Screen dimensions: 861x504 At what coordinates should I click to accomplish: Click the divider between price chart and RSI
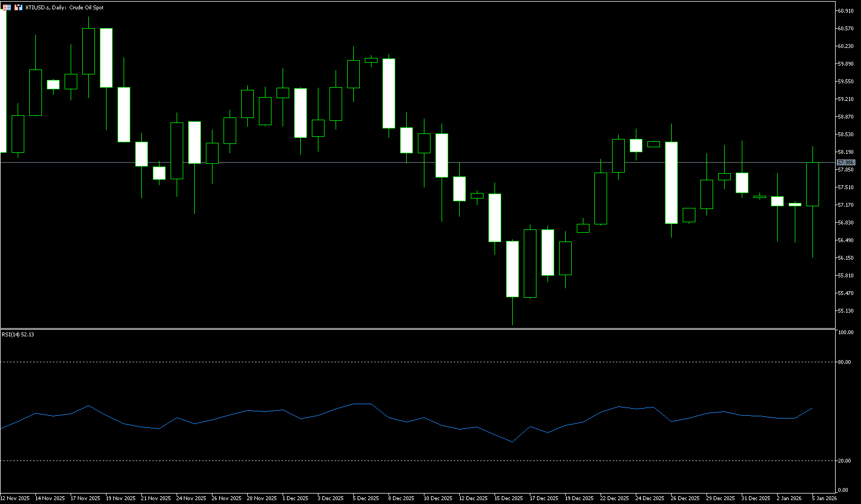386,329
